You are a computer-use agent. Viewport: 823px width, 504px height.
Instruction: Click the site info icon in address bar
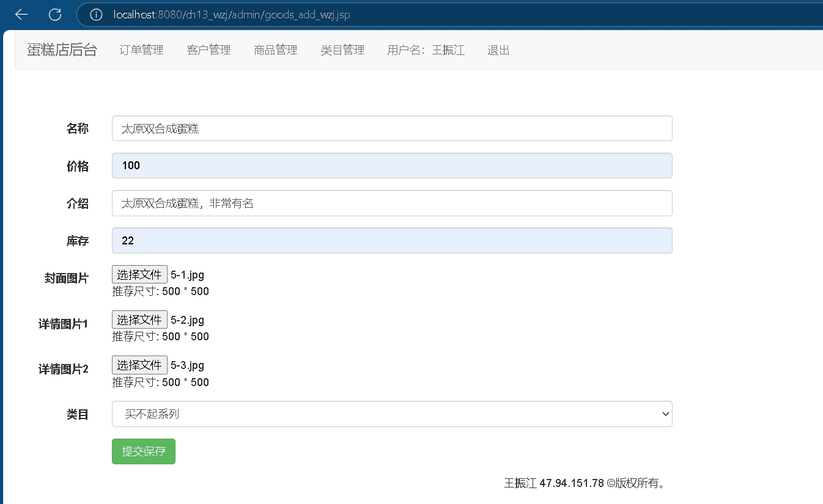click(96, 15)
